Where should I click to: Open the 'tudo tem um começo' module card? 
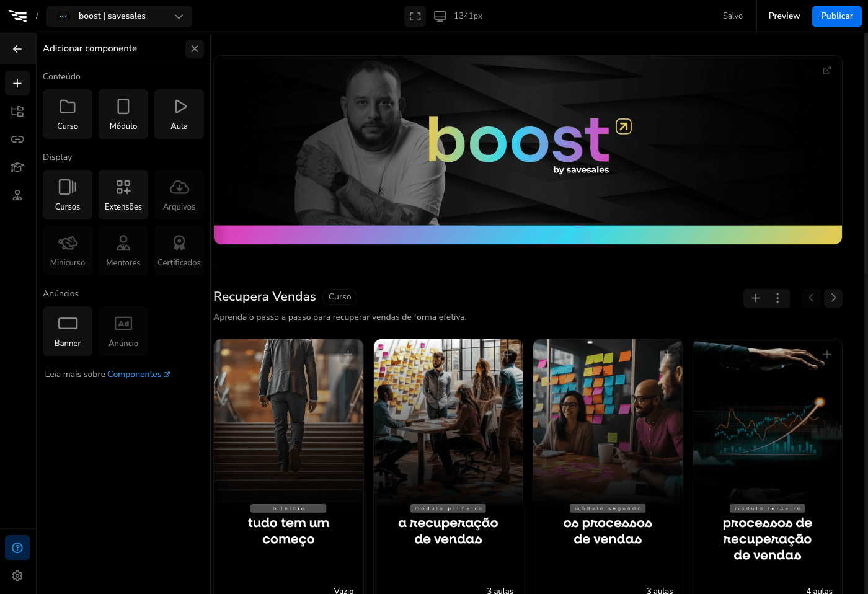(289, 466)
